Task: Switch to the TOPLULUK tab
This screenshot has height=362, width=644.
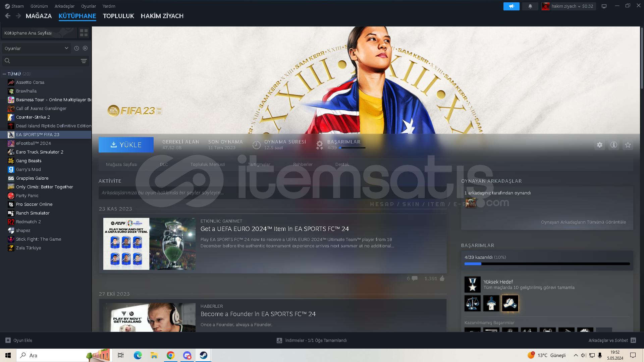Action: tap(118, 16)
